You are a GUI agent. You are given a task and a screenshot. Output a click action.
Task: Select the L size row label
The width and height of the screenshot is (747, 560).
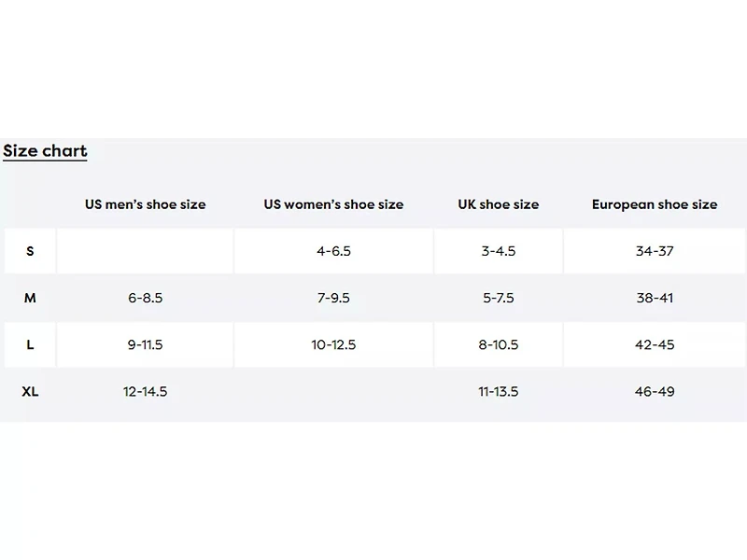point(30,344)
